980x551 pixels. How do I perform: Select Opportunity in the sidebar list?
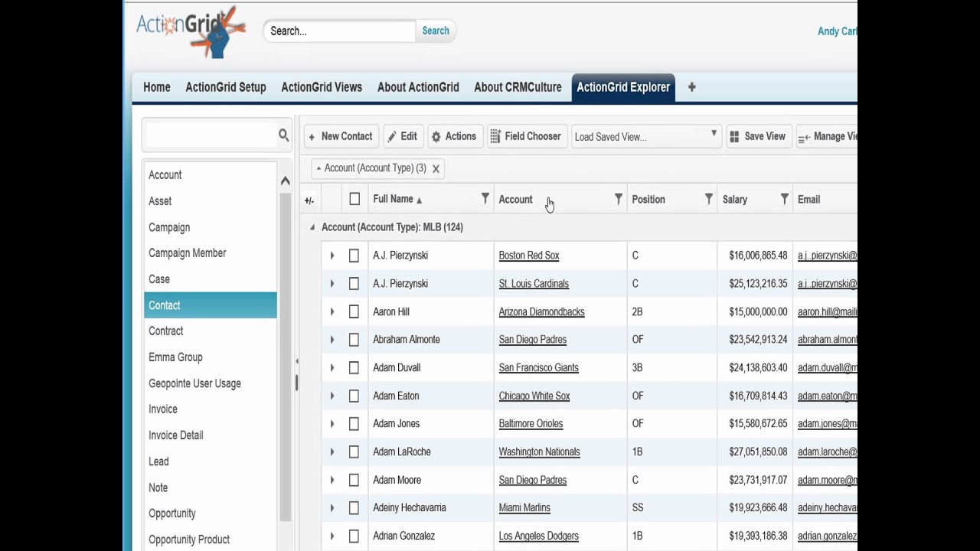click(x=211, y=514)
